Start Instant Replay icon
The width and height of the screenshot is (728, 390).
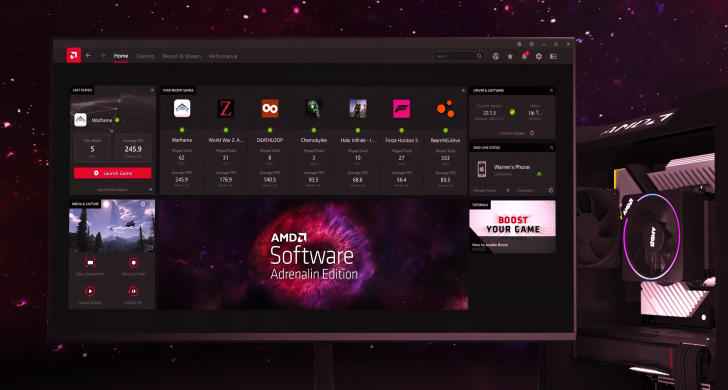point(90,291)
